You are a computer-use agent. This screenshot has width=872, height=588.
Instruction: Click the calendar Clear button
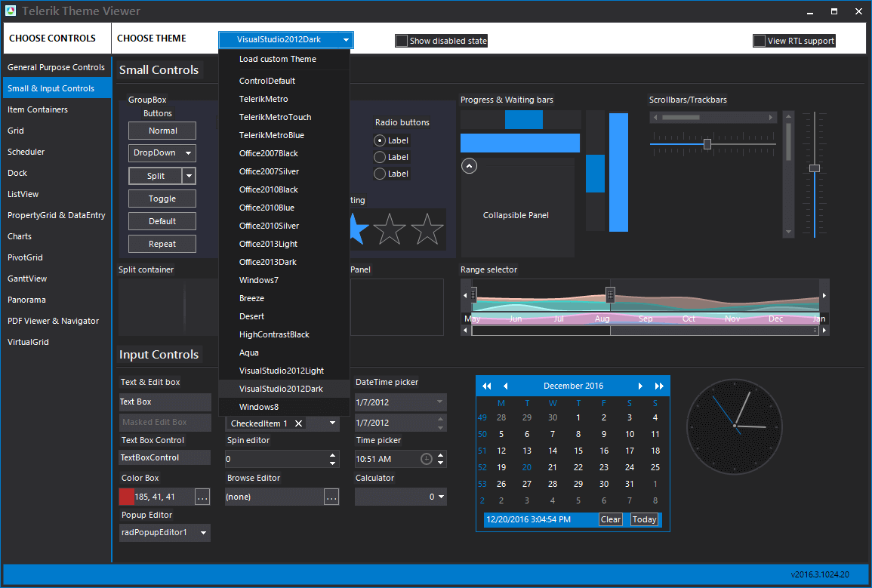pyautogui.click(x=610, y=519)
